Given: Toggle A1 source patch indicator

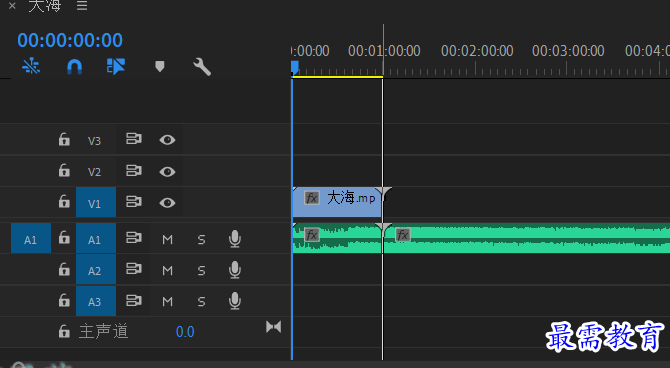Looking at the screenshot, I should tap(31, 238).
